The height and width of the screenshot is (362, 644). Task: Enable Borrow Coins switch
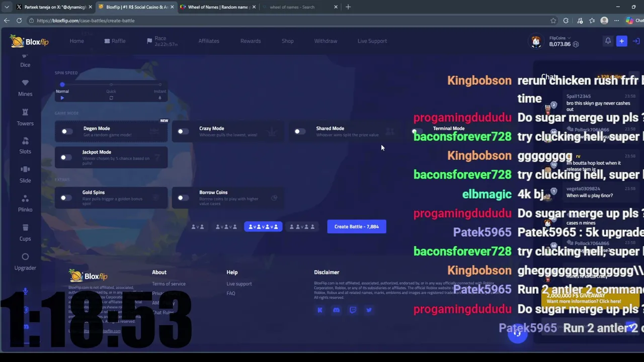(183, 198)
